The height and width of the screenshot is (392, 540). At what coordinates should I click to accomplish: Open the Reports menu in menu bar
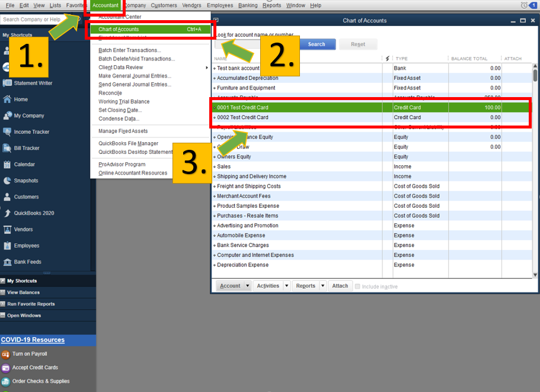click(271, 5)
